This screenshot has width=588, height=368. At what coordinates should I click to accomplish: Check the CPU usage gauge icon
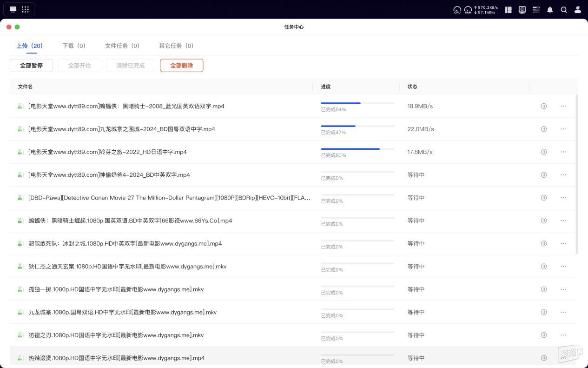457,10
